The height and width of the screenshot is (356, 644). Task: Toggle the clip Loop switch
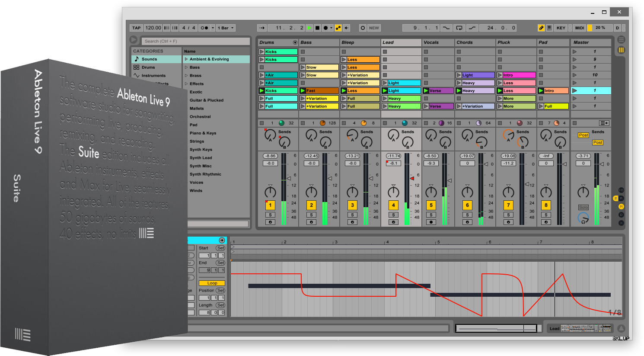[212, 283]
